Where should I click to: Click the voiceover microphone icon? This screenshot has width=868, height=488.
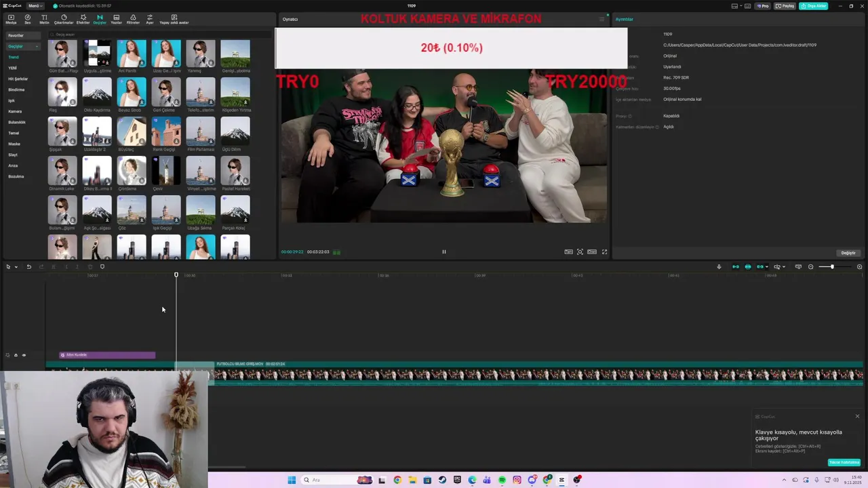[x=719, y=266]
